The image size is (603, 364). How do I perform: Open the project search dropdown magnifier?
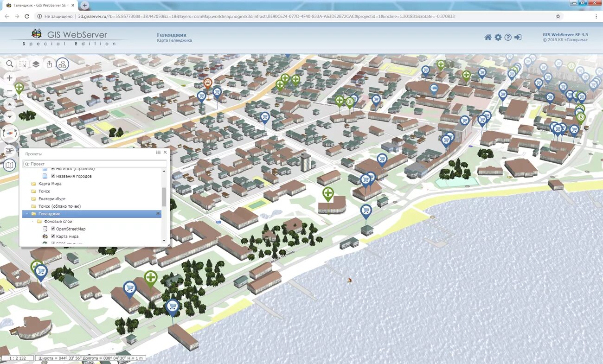(x=27, y=164)
